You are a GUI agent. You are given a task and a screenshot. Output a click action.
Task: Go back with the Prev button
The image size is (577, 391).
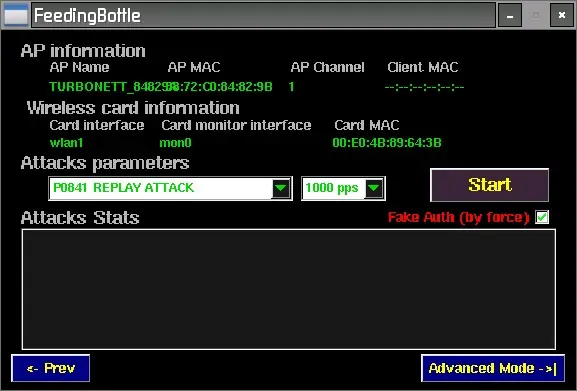click(x=51, y=368)
